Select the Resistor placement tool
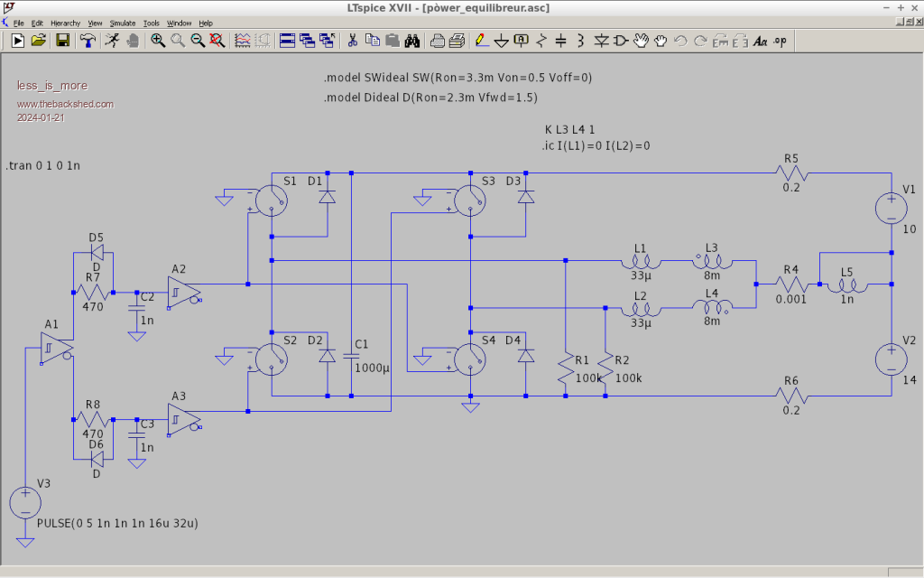 tap(541, 41)
